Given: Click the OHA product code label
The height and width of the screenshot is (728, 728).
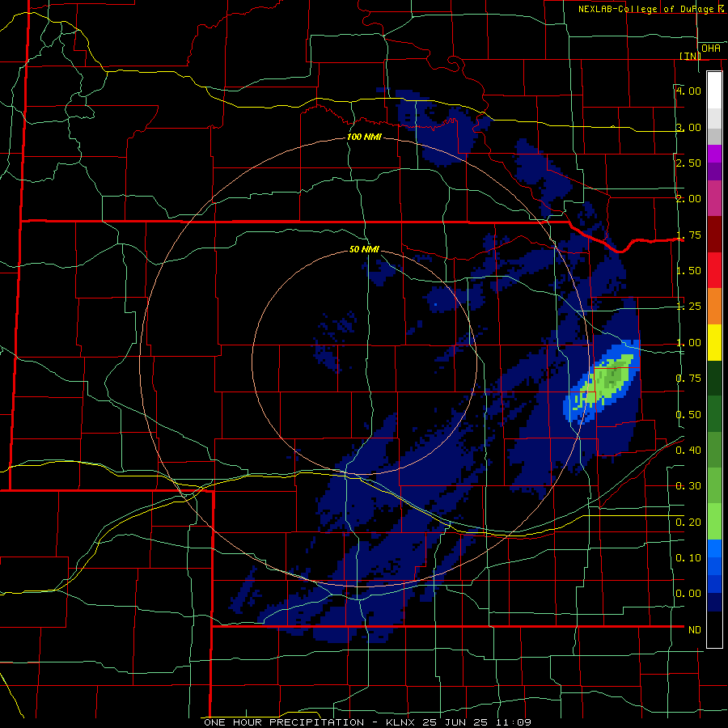Looking at the screenshot, I should coord(711,49).
